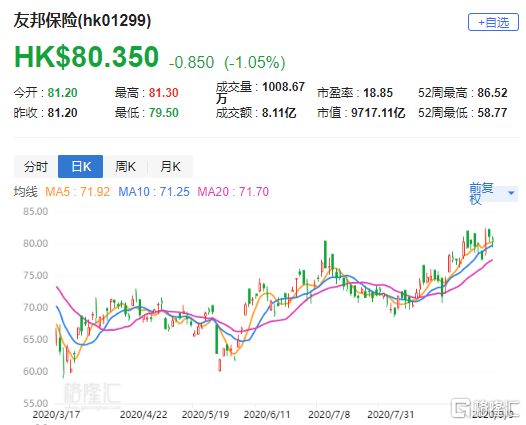Click the 52周最高 value 86.52

(x=492, y=93)
